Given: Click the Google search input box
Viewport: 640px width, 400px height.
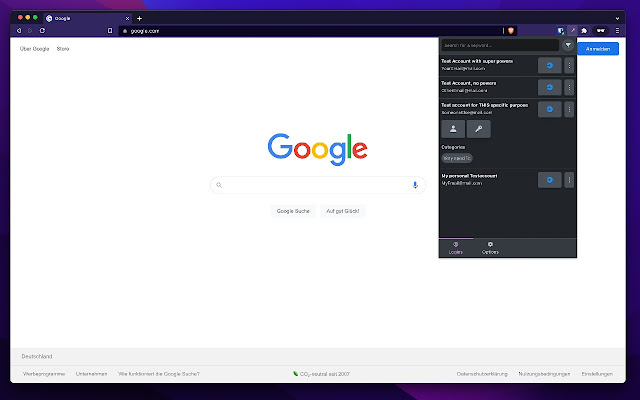Looking at the screenshot, I should [x=318, y=185].
